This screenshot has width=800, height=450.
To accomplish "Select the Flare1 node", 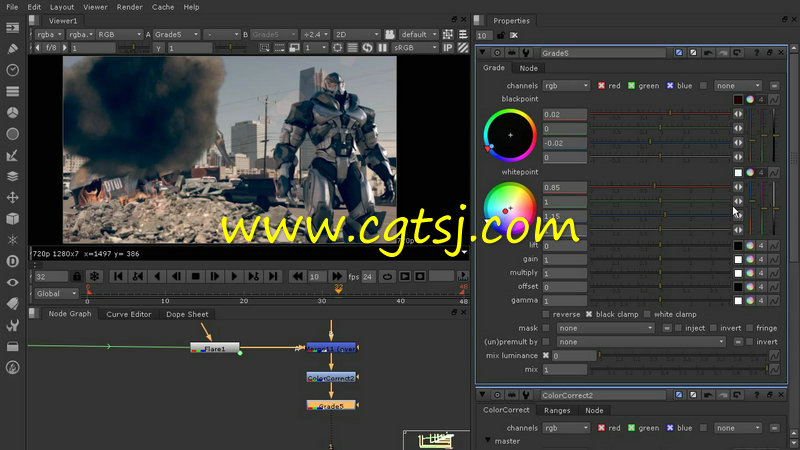I will coord(214,348).
